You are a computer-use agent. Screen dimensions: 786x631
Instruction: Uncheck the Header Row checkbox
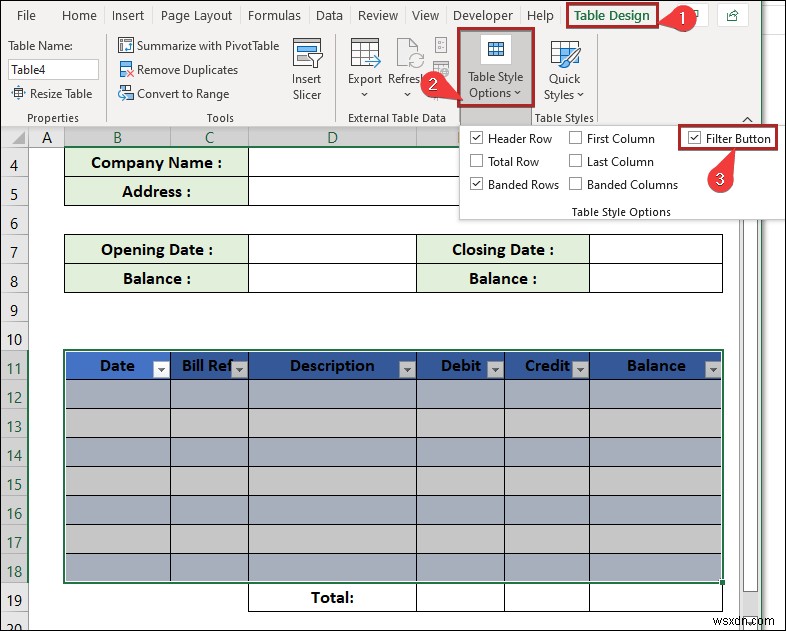476,138
